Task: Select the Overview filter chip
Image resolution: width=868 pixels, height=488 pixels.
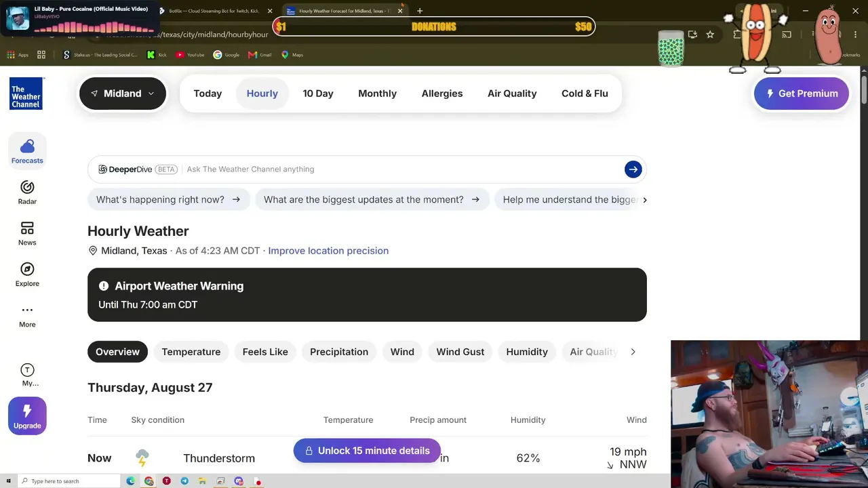Action: tap(117, 352)
